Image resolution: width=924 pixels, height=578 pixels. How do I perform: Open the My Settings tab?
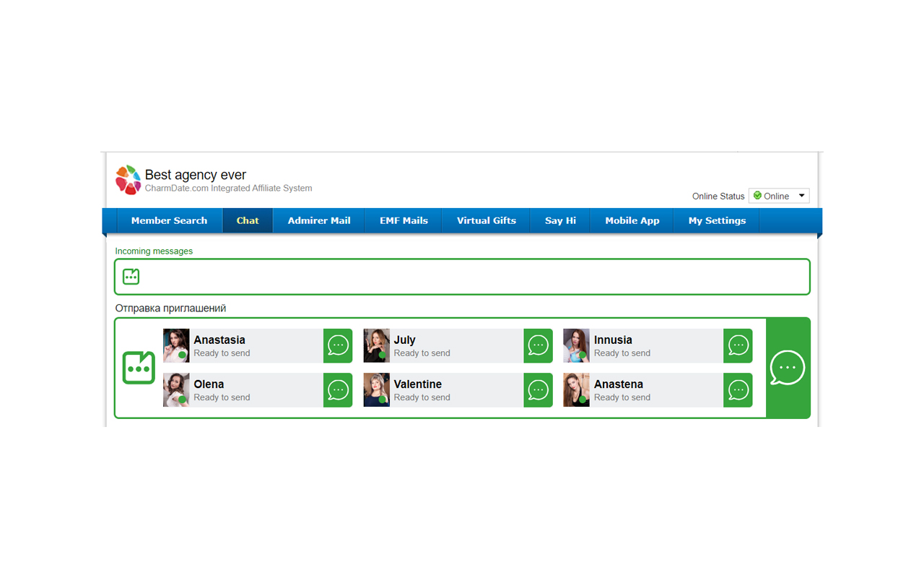click(717, 220)
